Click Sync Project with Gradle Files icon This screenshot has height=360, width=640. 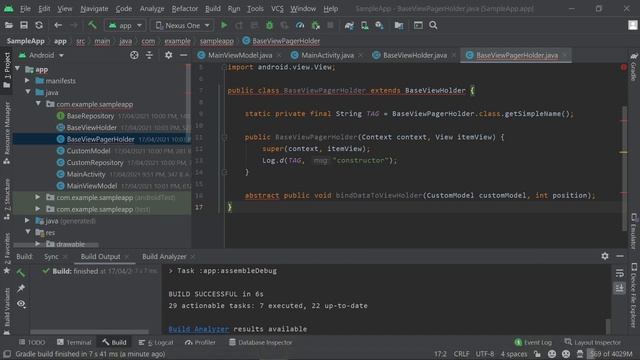click(x=349, y=25)
